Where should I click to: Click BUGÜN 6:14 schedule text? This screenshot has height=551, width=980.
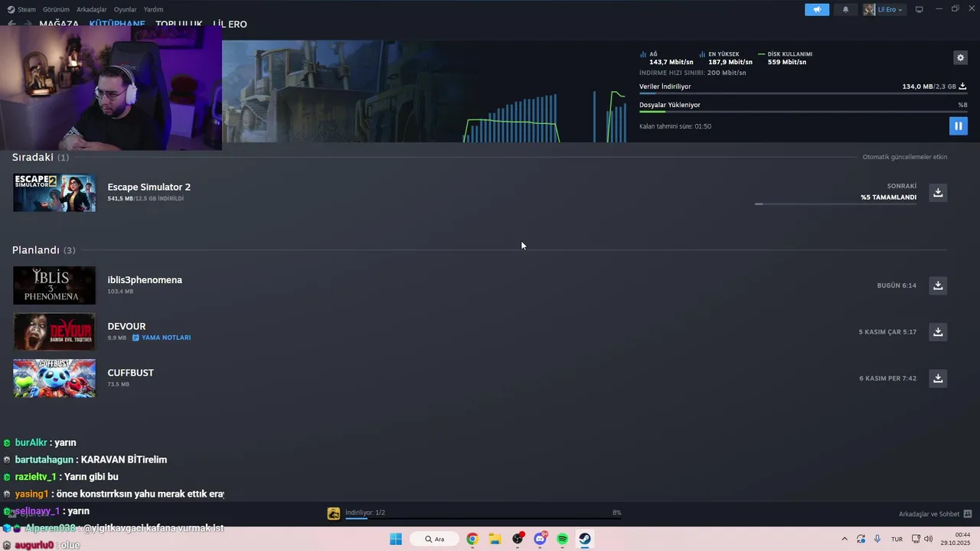pyautogui.click(x=897, y=285)
